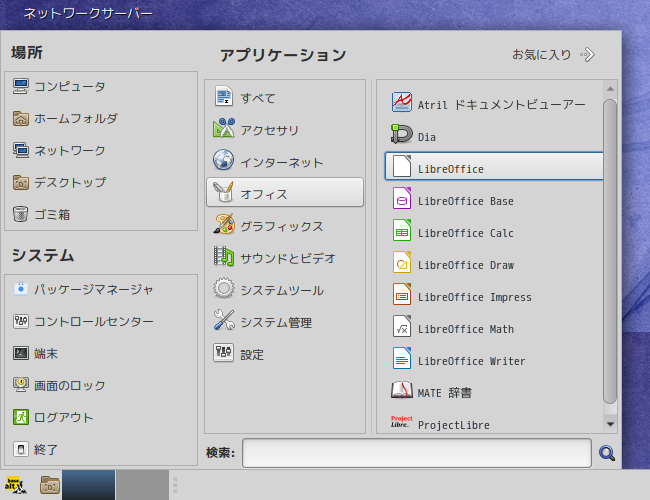Image resolution: width=650 pixels, height=500 pixels.
Task: Launch LibreOffice Writer icon
Action: [401, 358]
